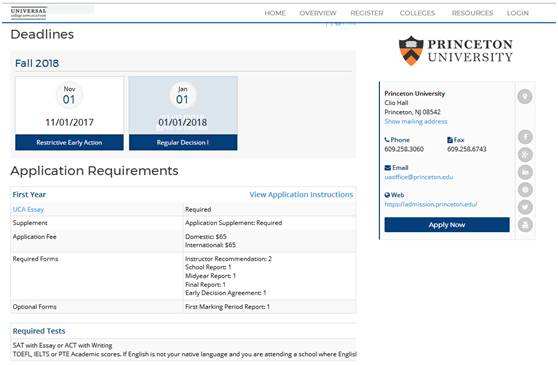The image size is (558, 365).
Task: Click the uaoffice@princeton.edu email link
Action: (x=418, y=177)
